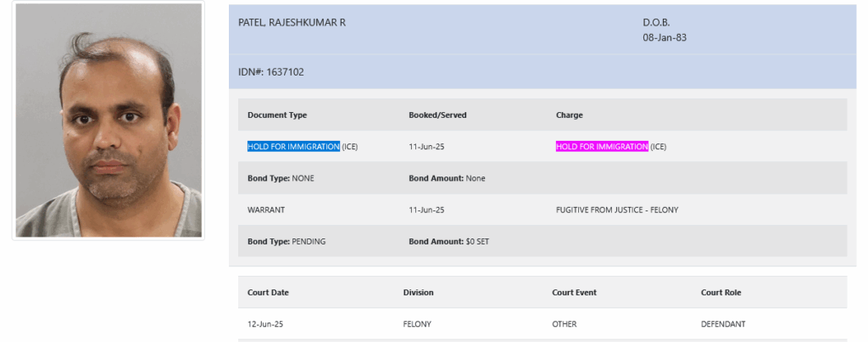Click the Division column header
Image resolution: width=868 pixels, height=342 pixels.
(418, 293)
